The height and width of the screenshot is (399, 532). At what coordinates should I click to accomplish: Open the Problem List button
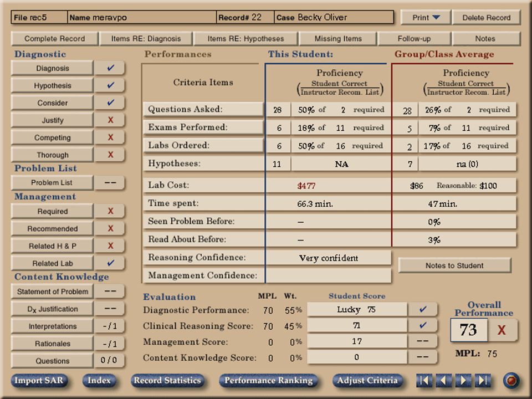coord(52,182)
